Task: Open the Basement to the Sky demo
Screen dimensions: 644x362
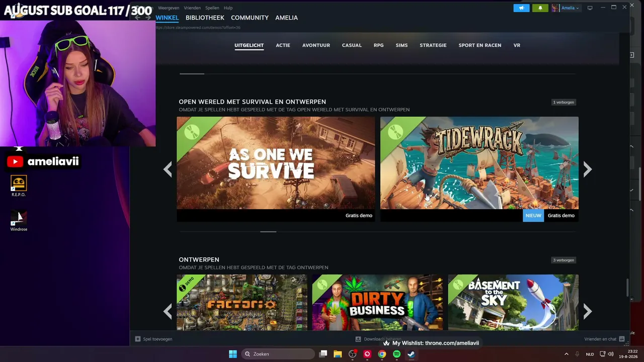Action: click(513, 302)
